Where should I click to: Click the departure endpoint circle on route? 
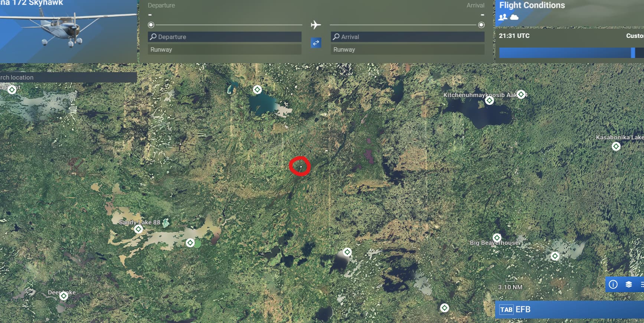pyautogui.click(x=151, y=25)
